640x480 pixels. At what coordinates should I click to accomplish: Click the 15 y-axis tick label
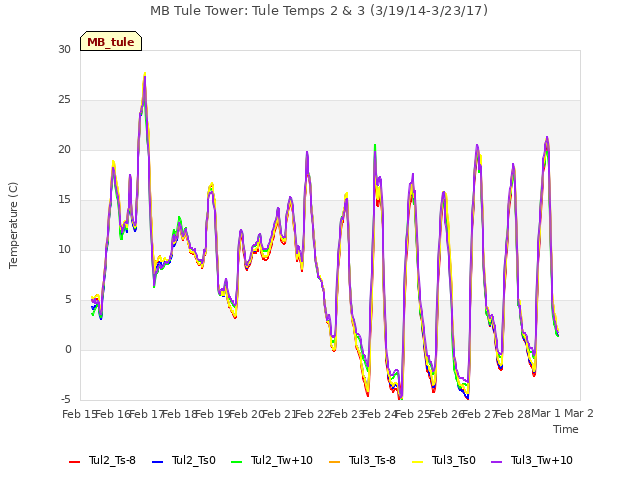(64, 200)
